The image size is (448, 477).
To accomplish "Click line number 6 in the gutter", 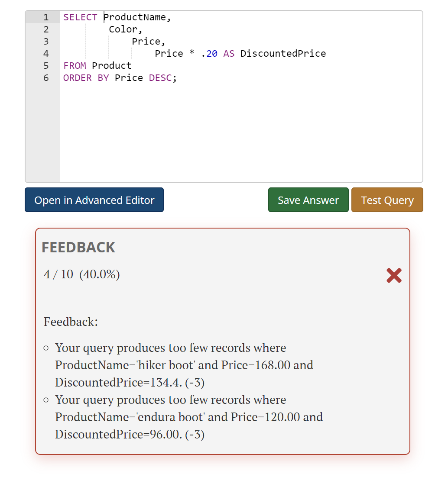I will tap(45, 77).
